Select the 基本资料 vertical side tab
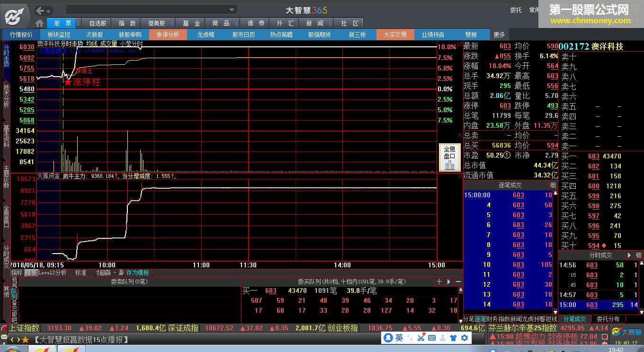 (x=6, y=136)
